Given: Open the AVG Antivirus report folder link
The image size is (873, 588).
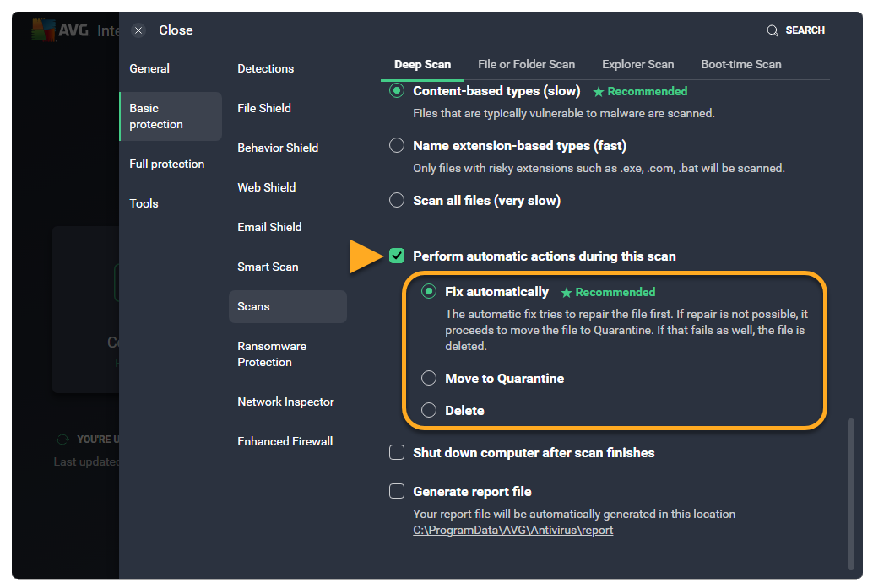Looking at the screenshot, I should [x=512, y=531].
